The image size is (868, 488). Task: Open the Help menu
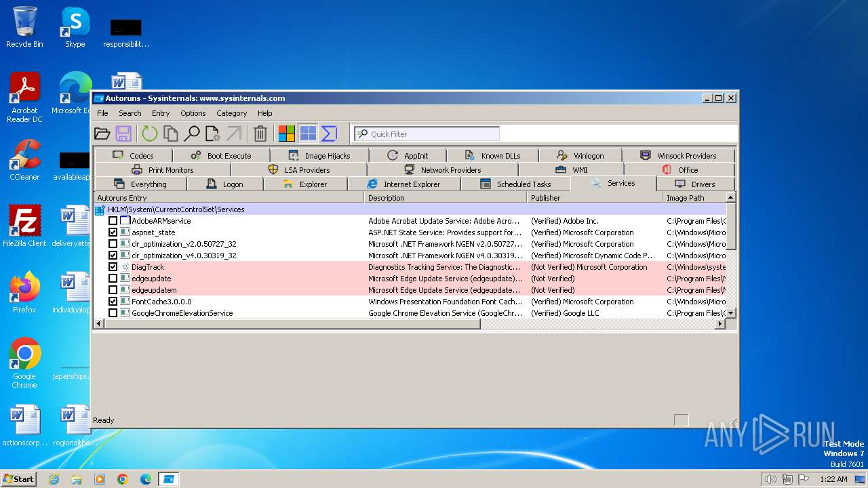(x=265, y=113)
